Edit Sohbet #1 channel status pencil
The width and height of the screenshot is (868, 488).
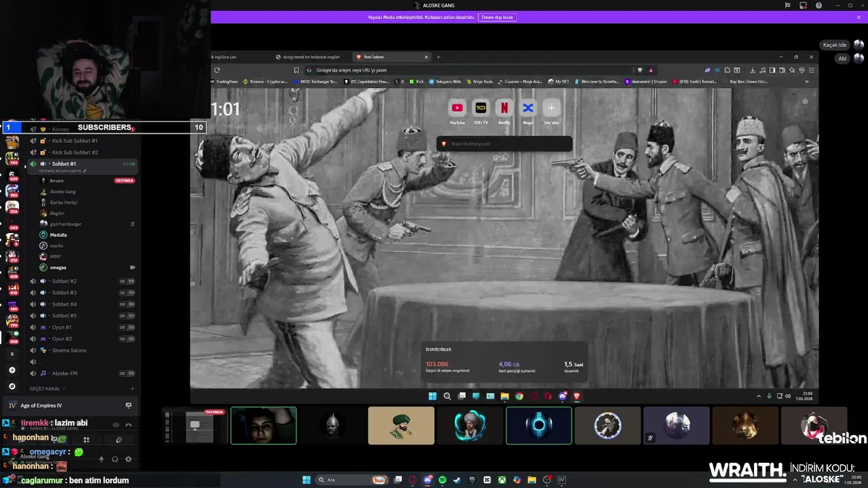tap(85, 171)
